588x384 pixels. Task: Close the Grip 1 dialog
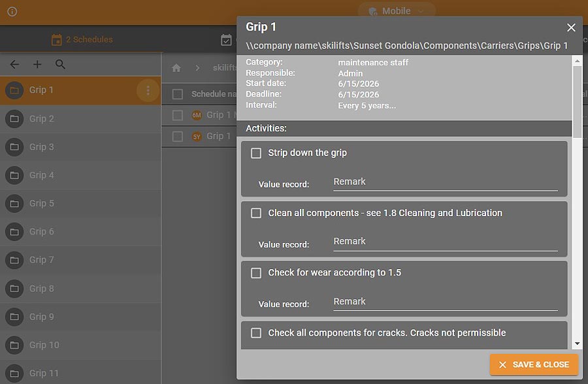point(571,27)
